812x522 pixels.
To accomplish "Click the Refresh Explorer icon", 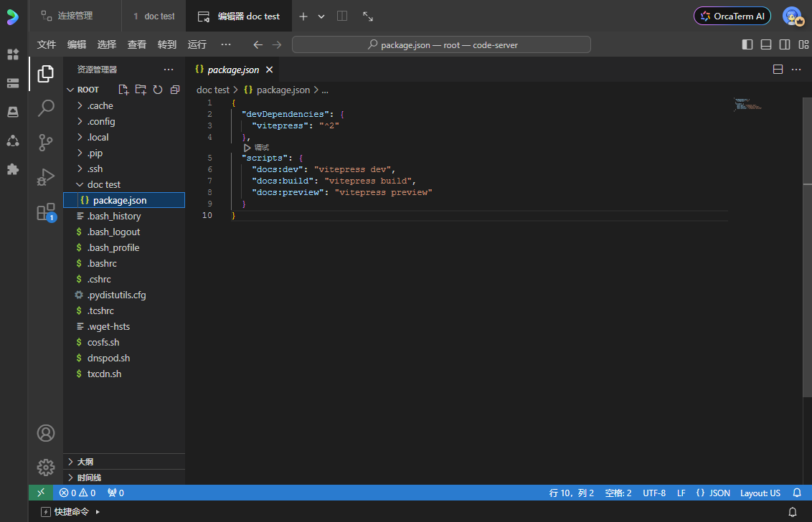I will click(158, 90).
